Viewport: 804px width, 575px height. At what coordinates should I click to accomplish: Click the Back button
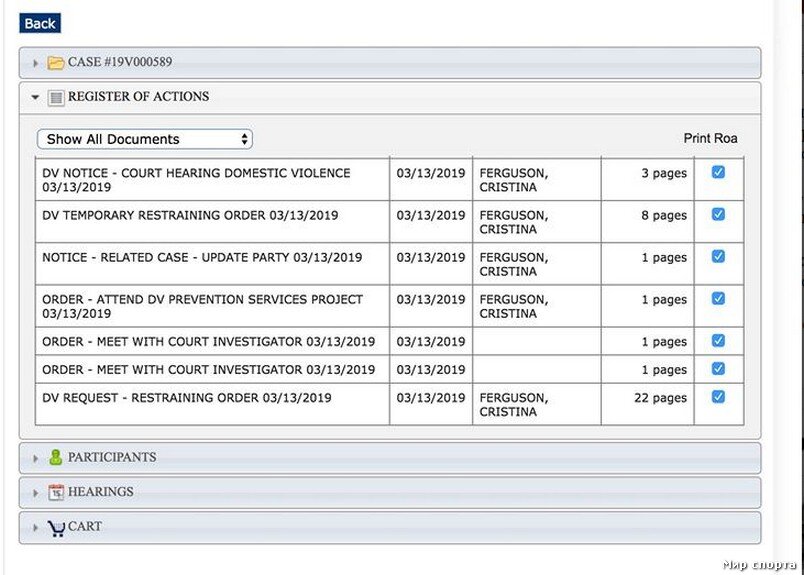[x=40, y=24]
